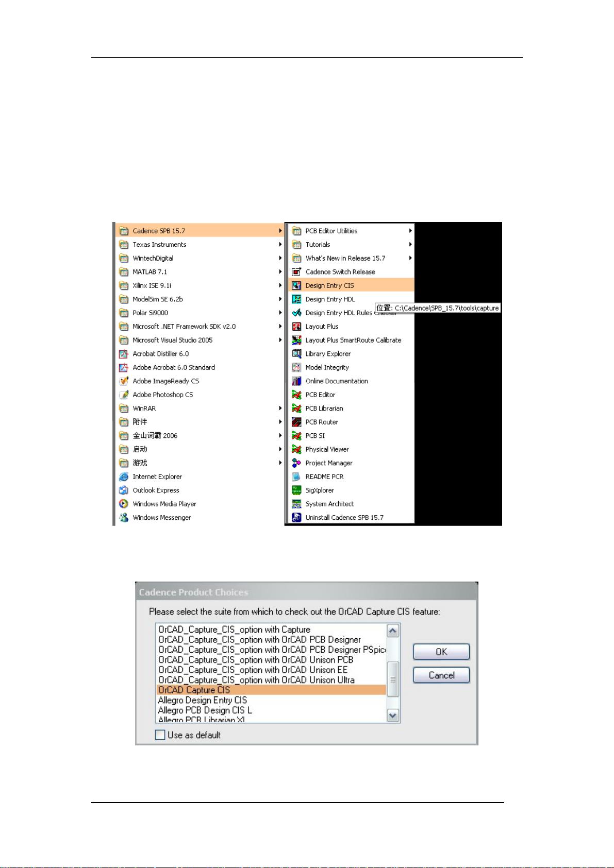The image size is (614, 868).
Task: Open Internet Explorer icon
Action: [x=124, y=476]
